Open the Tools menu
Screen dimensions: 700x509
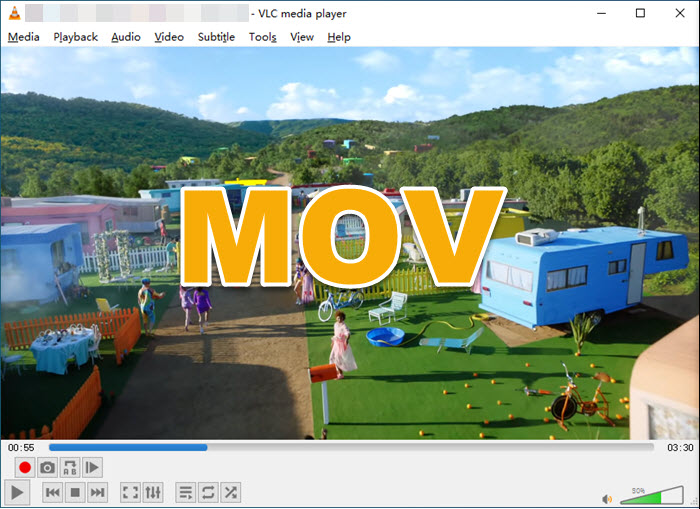(x=262, y=37)
